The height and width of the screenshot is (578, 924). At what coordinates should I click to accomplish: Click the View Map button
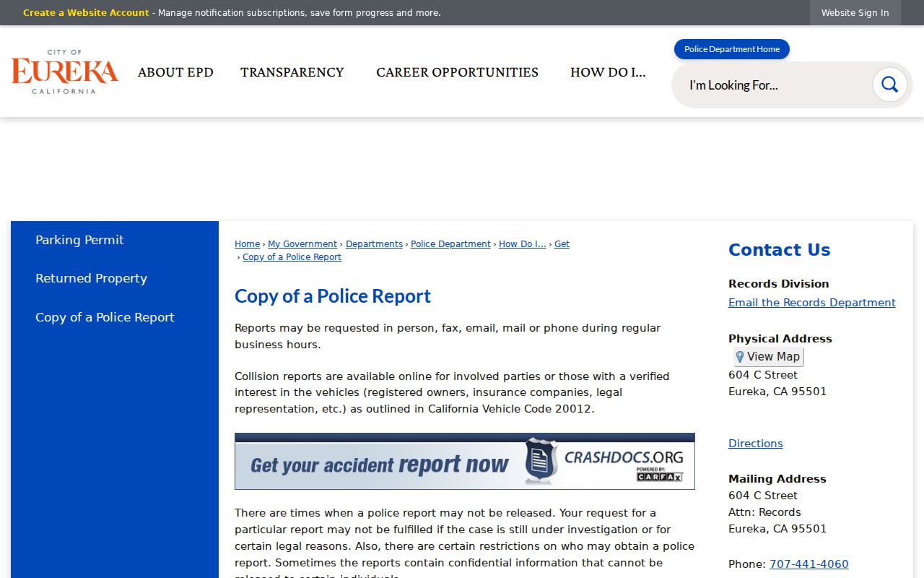pyautogui.click(x=769, y=357)
